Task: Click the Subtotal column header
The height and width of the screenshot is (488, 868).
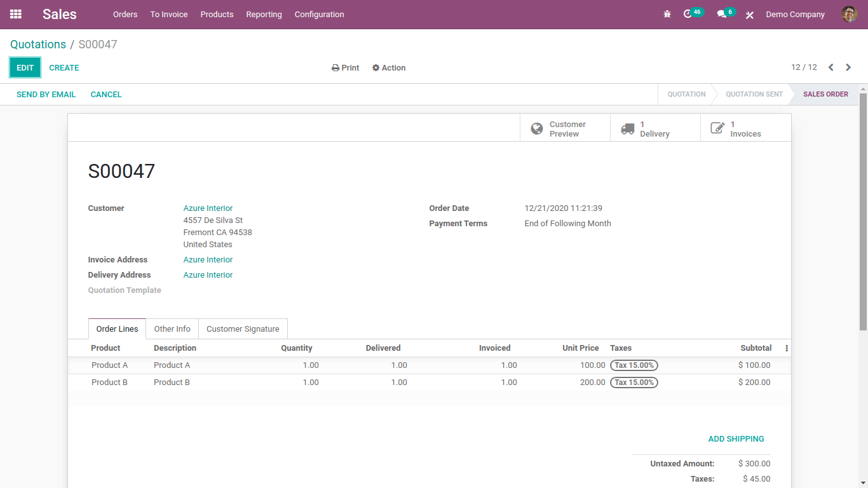Action: point(756,348)
